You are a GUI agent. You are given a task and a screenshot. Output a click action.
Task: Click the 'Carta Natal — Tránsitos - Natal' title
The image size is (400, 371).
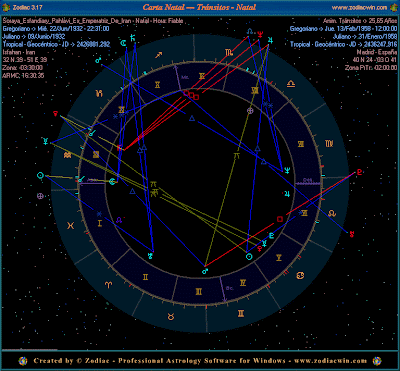click(x=199, y=7)
